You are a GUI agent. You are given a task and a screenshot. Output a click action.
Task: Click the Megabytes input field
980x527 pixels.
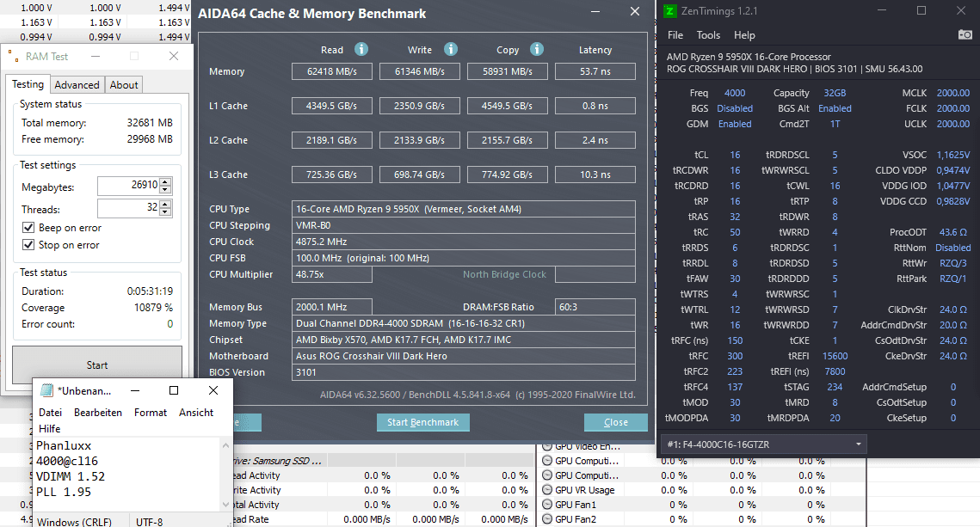click(x=129, y=186)
